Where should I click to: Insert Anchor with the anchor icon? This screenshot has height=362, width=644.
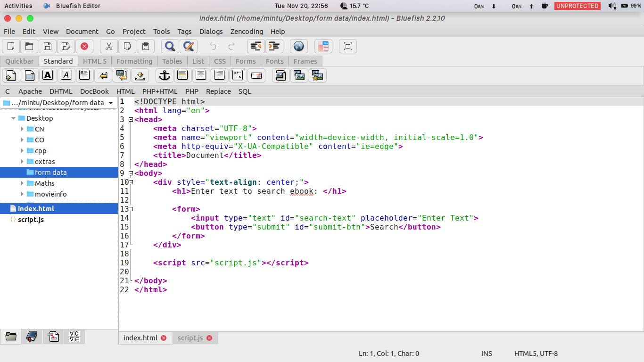[x=164, y=75]
